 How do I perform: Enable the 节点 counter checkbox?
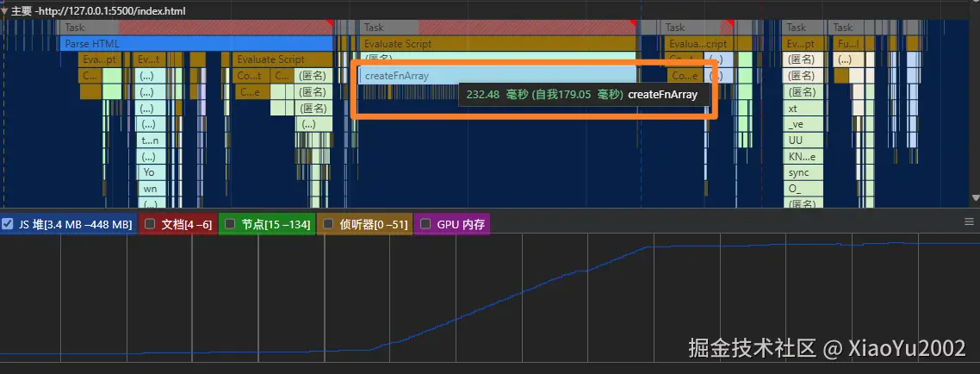[230, 225]
